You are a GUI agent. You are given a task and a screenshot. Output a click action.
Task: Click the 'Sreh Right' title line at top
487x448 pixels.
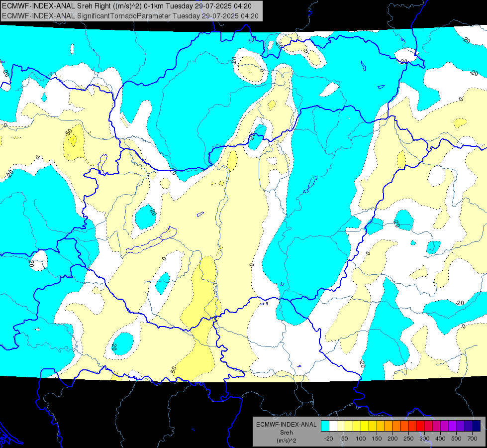(127, 6)
